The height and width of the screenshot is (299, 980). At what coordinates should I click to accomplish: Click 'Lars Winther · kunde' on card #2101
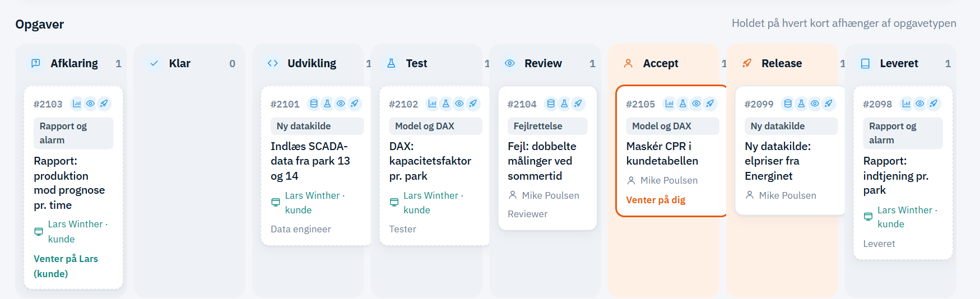coord(315,203)
